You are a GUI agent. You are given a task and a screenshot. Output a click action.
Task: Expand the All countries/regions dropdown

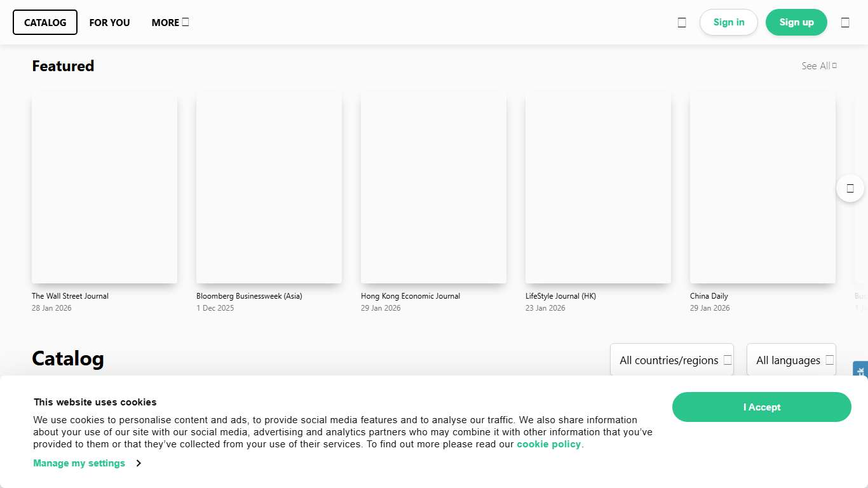672,360
